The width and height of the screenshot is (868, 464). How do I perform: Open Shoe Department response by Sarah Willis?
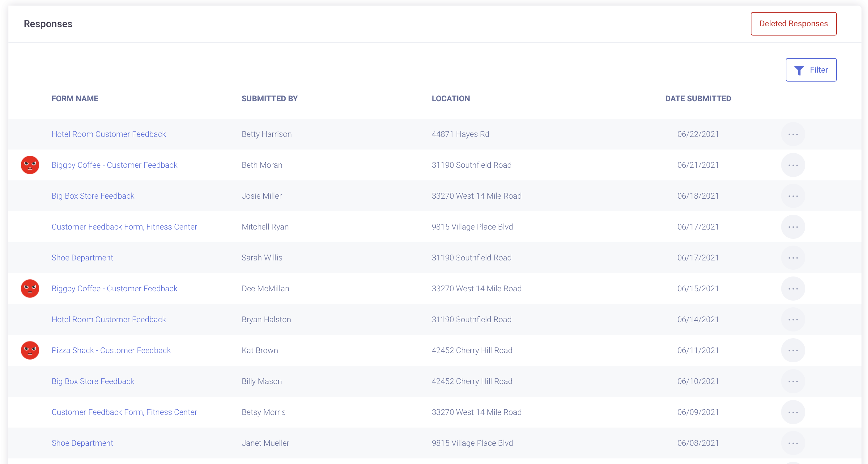point(82,258)
